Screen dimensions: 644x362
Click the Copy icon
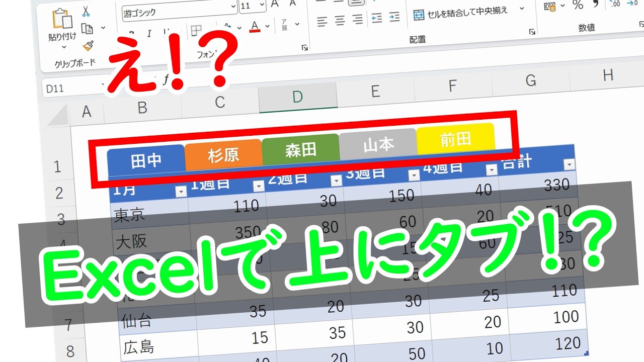pyautogui.click(x=87, y=28)
